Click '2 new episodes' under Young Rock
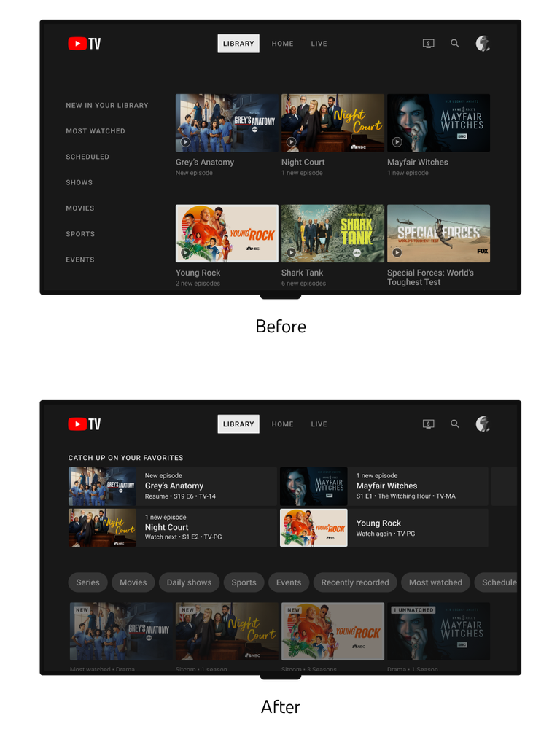 point(198,284)
